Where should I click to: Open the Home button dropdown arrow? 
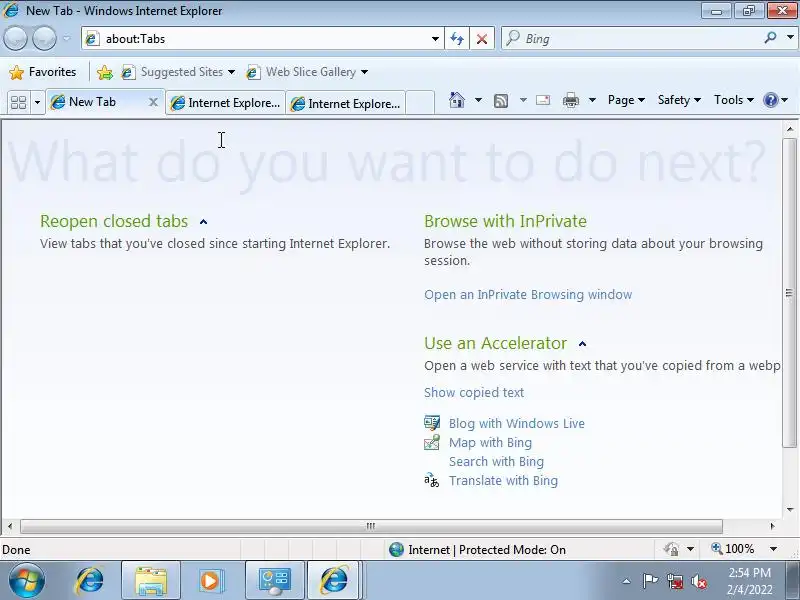478,100
